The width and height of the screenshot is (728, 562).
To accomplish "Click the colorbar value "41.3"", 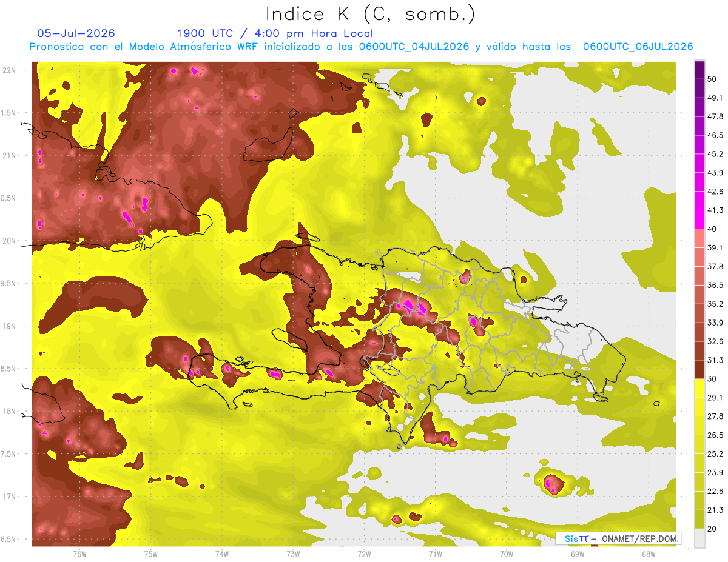I will coord(715,210).
